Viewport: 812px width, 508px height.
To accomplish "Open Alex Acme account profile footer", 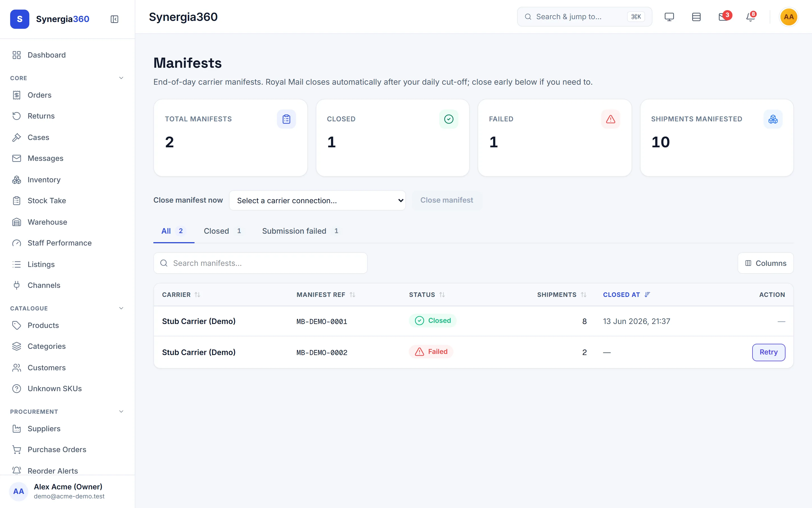I will pos(67,491).
